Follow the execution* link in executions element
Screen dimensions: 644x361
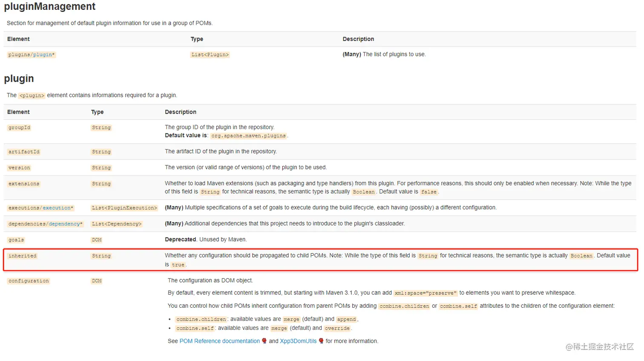click(57, 208)
